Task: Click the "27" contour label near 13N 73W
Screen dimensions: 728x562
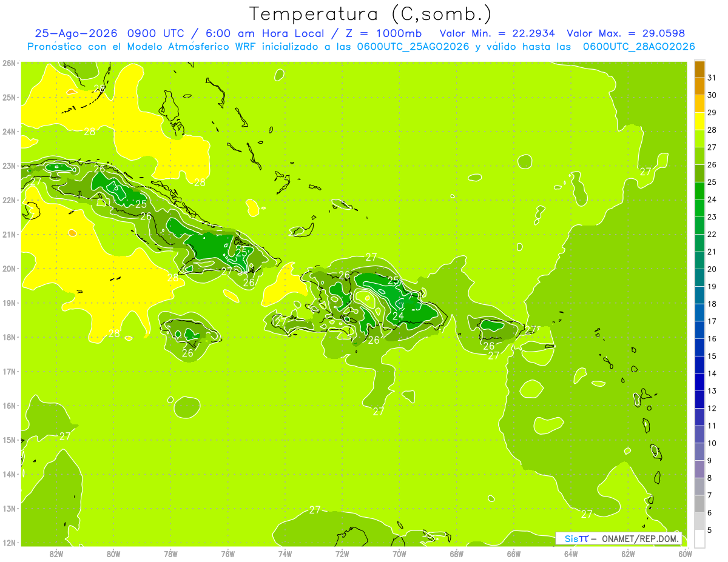Action: [315, 510]
